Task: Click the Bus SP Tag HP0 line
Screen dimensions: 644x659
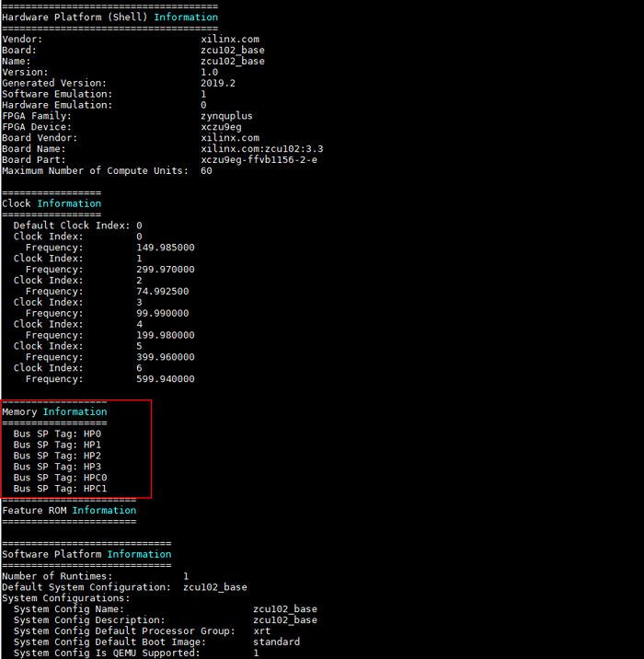Action: tap(57, 434)
